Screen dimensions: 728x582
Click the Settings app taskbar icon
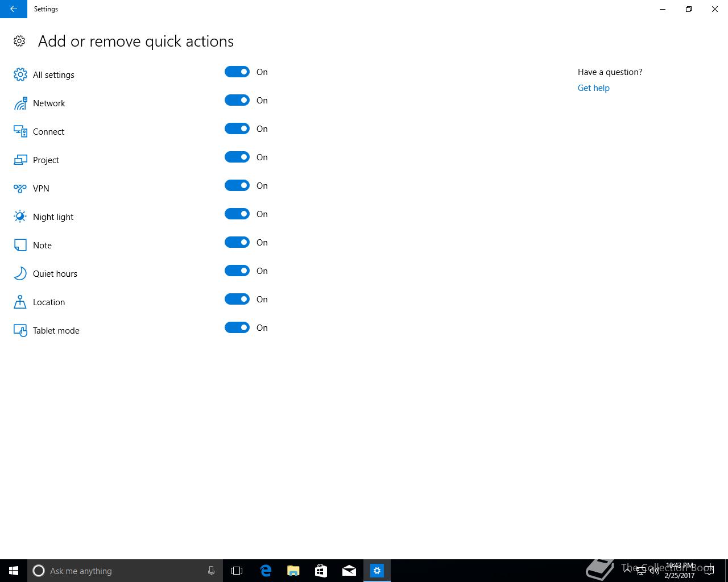tap(377, 571)
